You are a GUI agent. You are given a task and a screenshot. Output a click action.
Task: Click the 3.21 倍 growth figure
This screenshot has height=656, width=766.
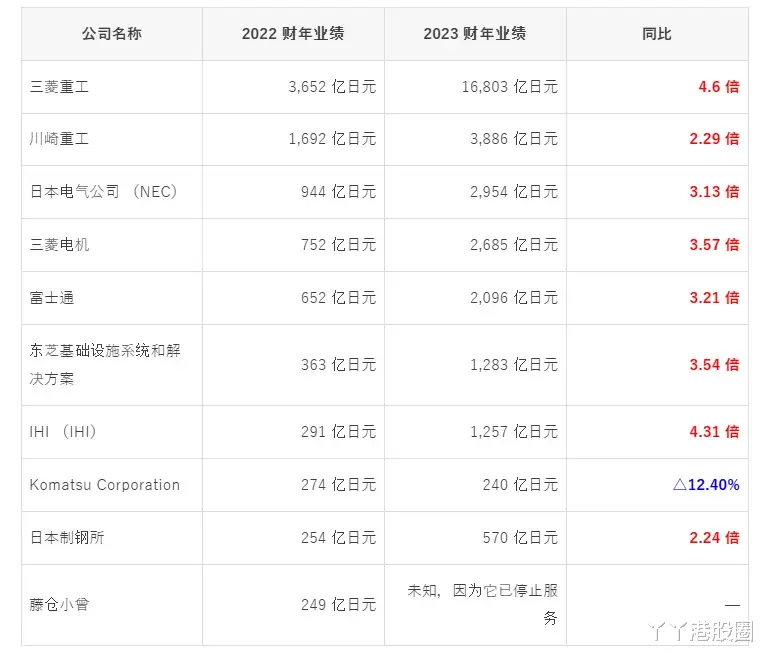(714, 298)
